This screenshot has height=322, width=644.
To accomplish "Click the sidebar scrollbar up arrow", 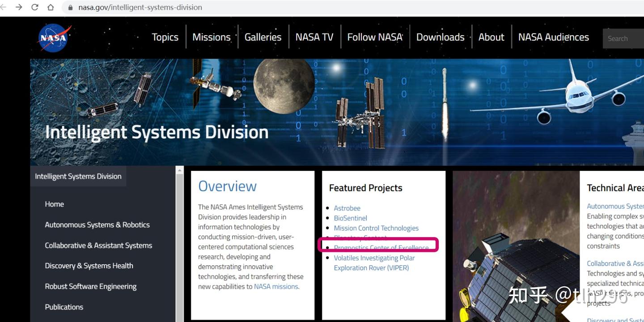I will [180, 170].
